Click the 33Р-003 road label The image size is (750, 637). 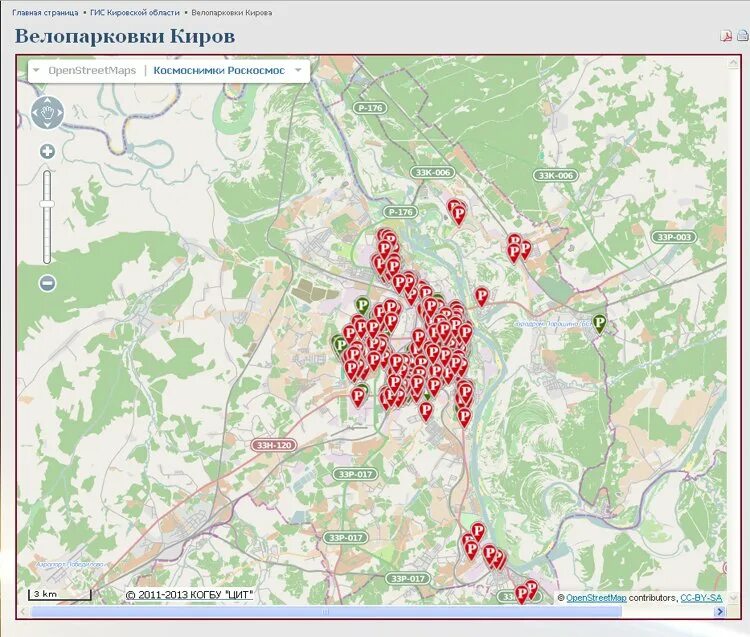(674, 237)
